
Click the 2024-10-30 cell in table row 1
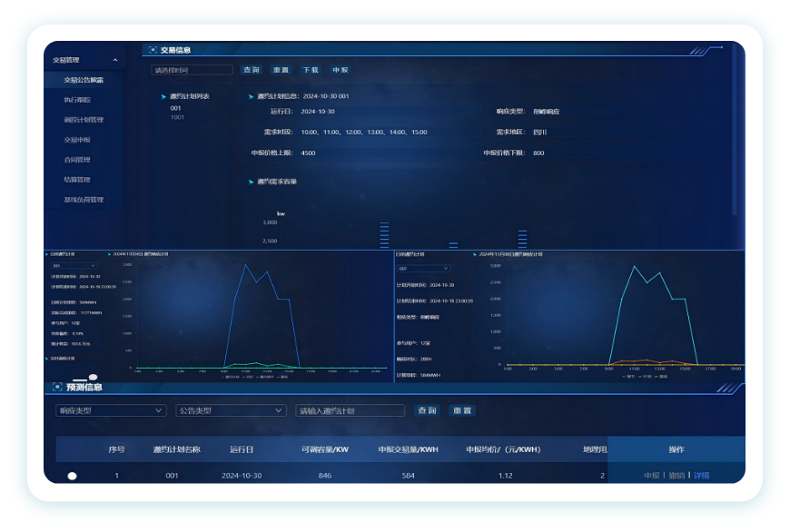coord(242,476)
